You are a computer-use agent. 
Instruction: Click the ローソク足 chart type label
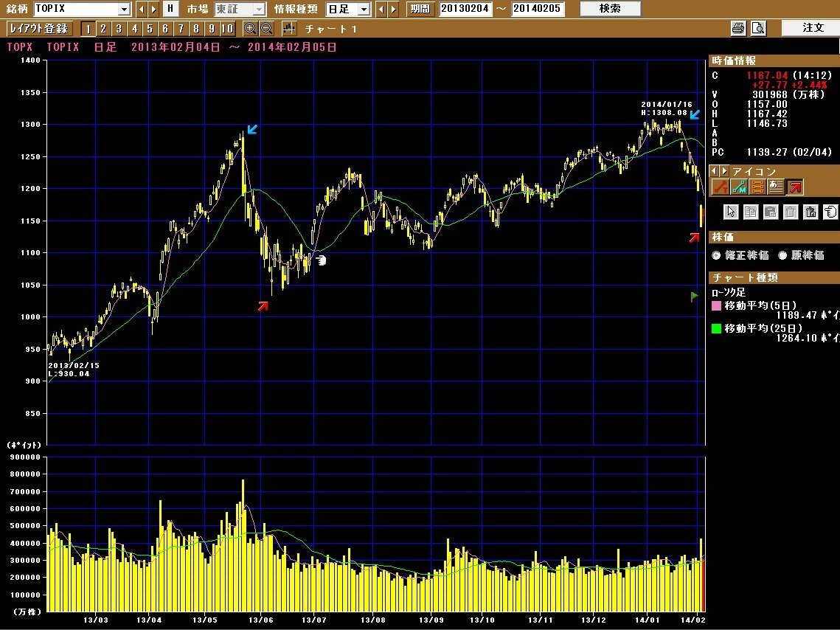pyautogui.click(x=729, y=292)
